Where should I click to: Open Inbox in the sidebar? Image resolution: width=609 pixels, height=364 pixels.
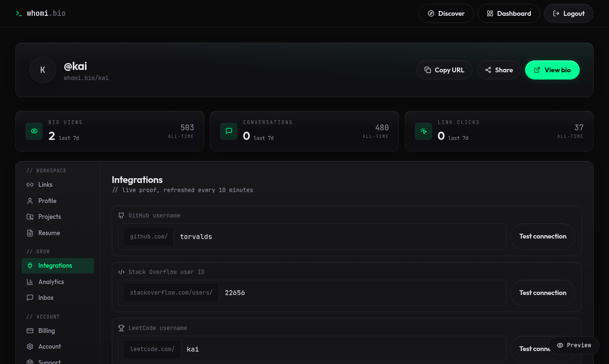point(58,297)
